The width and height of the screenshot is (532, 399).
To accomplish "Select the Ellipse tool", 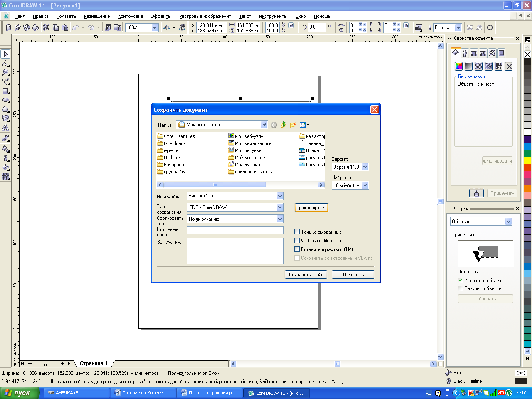I will coord(6,100).
